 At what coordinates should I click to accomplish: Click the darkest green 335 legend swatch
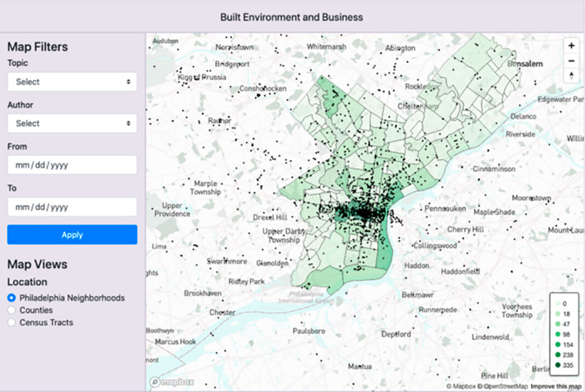[x=558, y=365]
